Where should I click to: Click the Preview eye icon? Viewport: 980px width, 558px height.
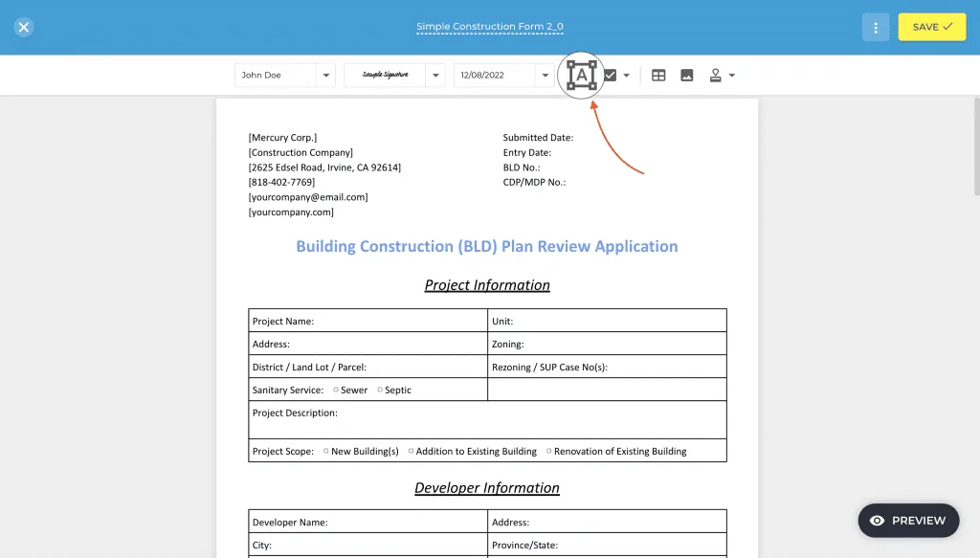tap(877, 521)
